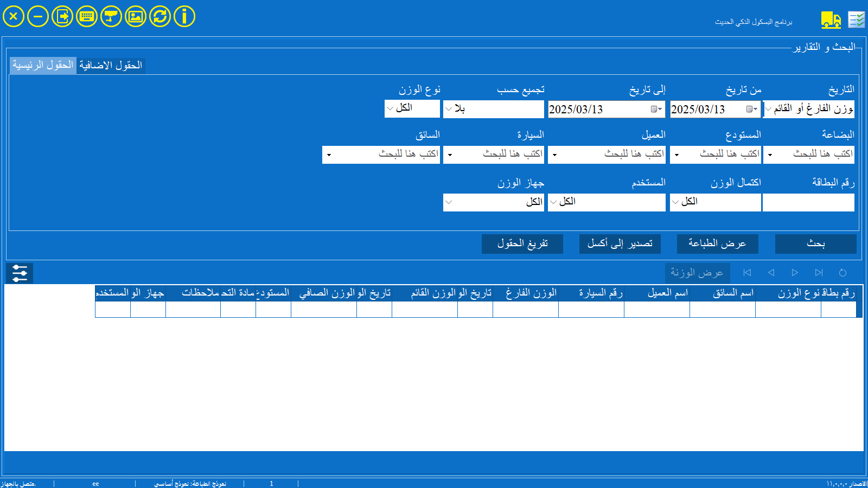Screen dimensions: 868x488
Task: Click the تصدير إلى أكسل button
Action: [x=620, y=244]
